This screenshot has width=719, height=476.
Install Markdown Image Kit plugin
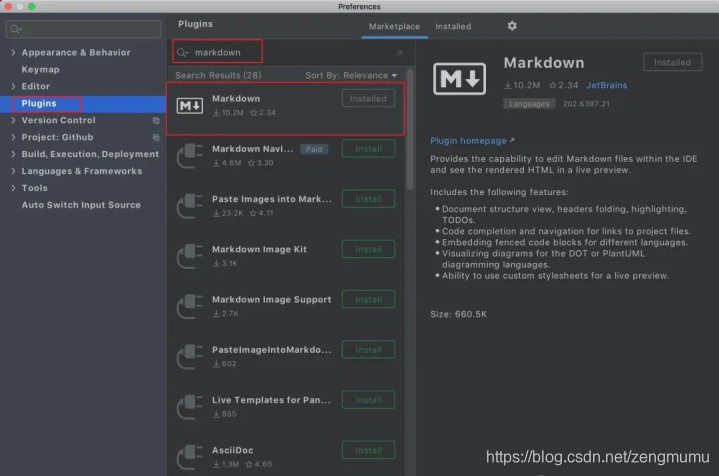click(x=368, y=249)
